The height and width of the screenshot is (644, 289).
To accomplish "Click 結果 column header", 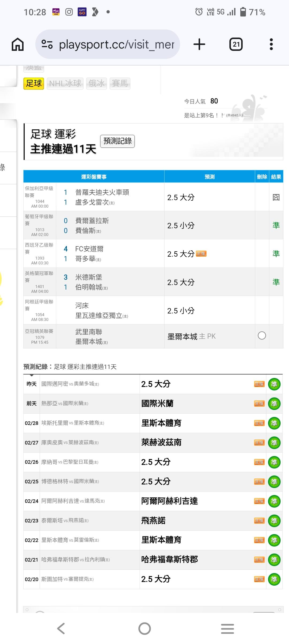I will 276,177.
